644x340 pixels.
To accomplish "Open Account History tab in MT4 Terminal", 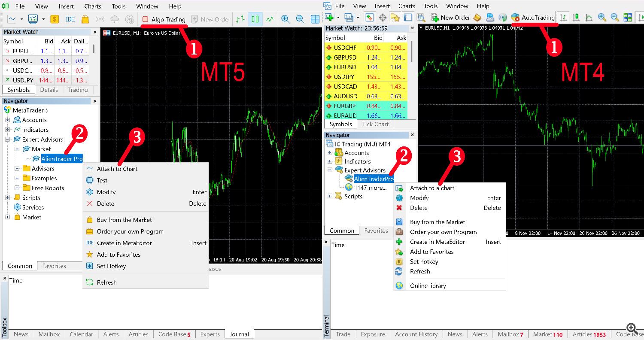I will [x=416, y=334].
